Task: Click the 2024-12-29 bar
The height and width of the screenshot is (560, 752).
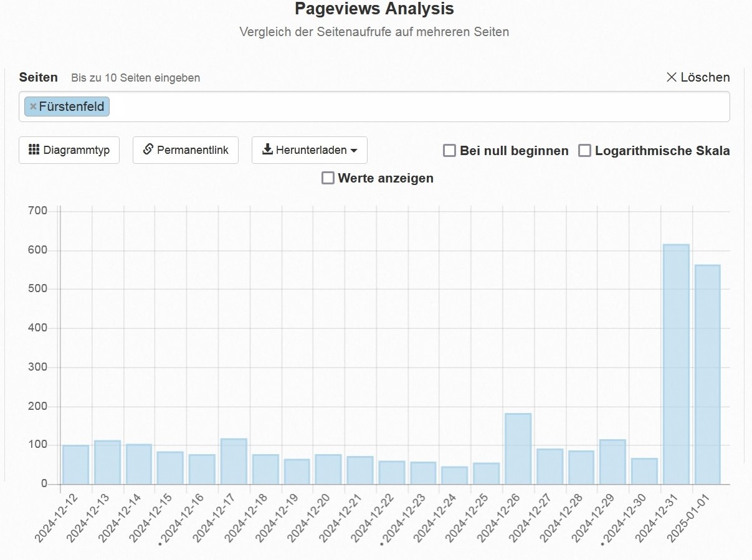Action: [x=612, y=462]
